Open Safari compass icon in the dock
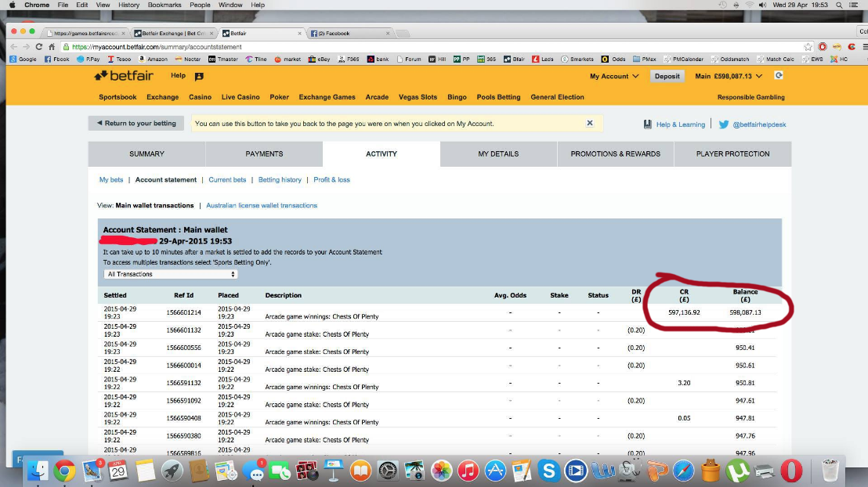The width and height of the screenshot is (868, 487). click(x=684, y=471)
